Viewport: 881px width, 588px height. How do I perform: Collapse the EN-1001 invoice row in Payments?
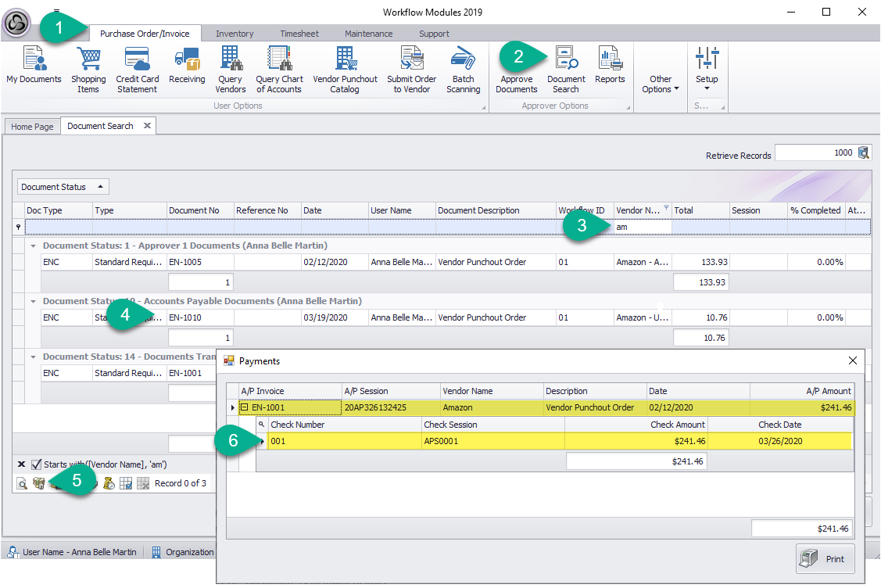pyautogui.click(x=244, y=407)
